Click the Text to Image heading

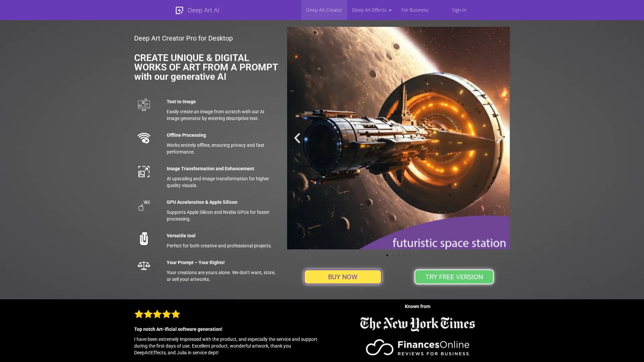[x=181, y=102]
